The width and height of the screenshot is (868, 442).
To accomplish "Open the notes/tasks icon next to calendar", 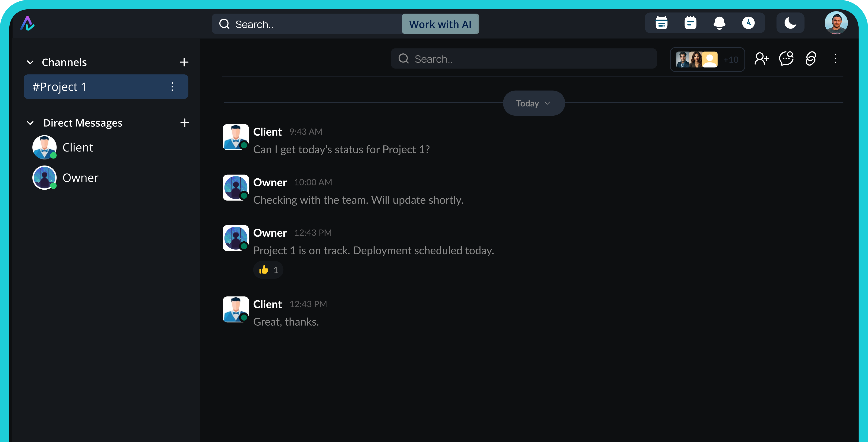I will (x=690, y=23).
